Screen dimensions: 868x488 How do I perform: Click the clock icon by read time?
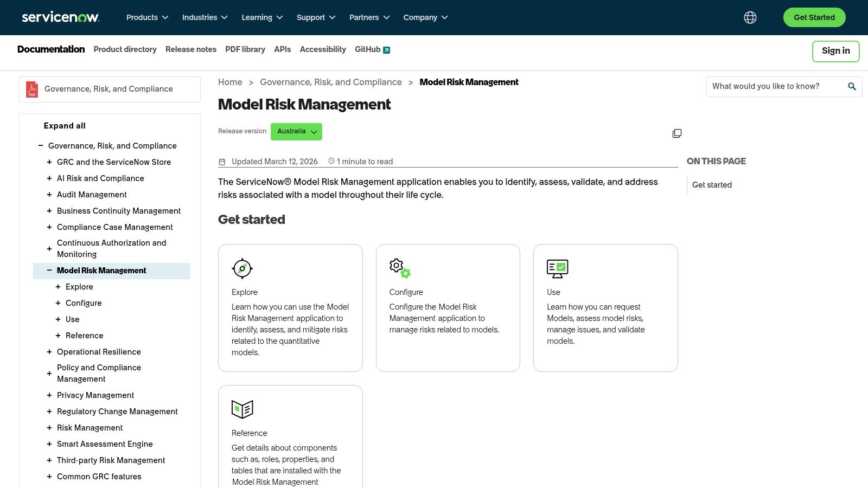331,161
